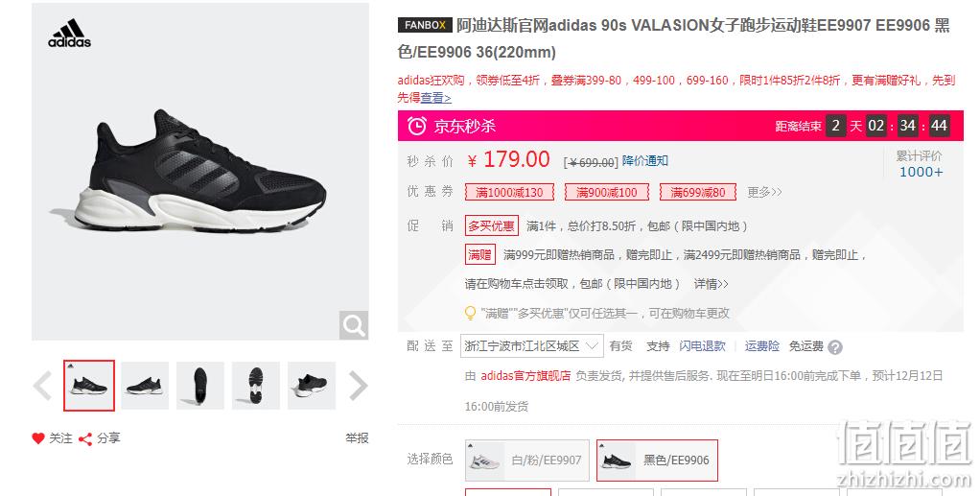Open the 运费险 link
This screenshot has height=496, width=980.
point(762,346)
